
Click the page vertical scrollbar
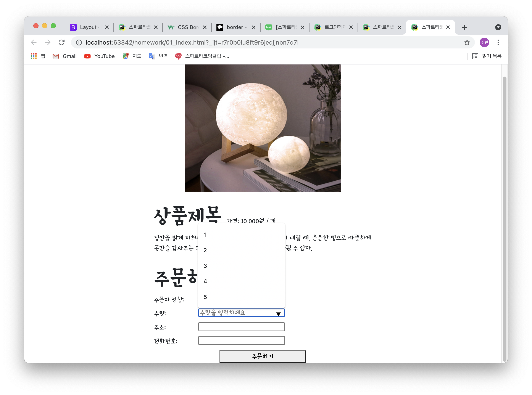505,215
